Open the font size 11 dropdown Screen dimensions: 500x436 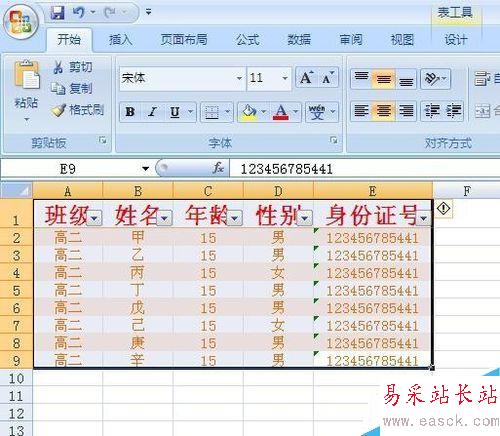[x=285, y=78]
